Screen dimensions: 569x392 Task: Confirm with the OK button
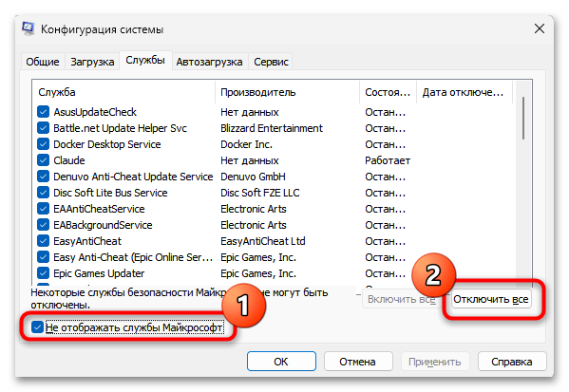(x=281, y=362)
